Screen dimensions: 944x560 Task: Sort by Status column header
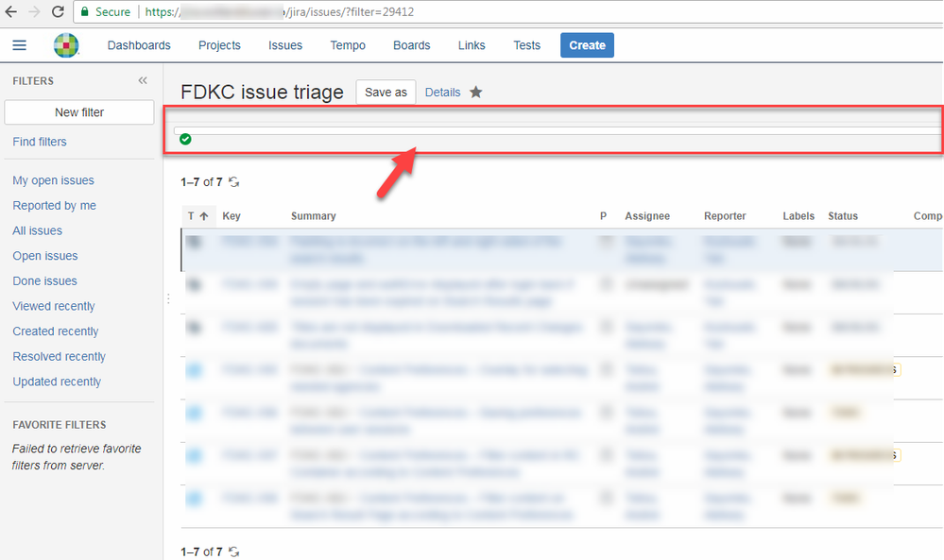tap(843, 216)
